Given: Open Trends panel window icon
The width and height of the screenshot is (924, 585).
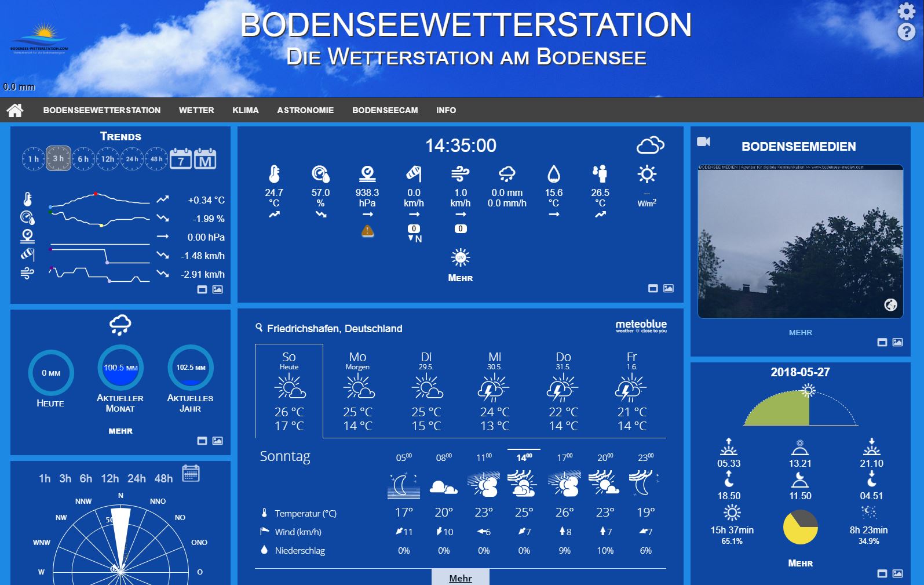Looking at the screenshot, I should [x=202, y=289].
